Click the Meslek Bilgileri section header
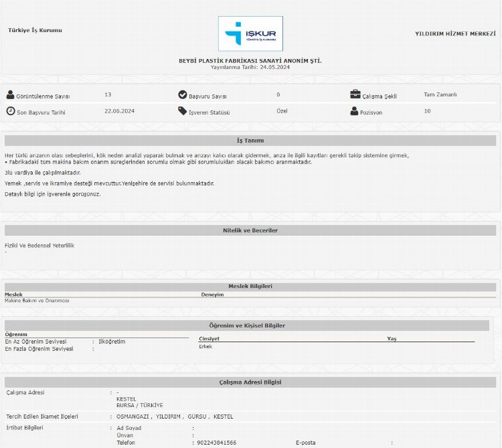The image size is (502, 448). 250,287
